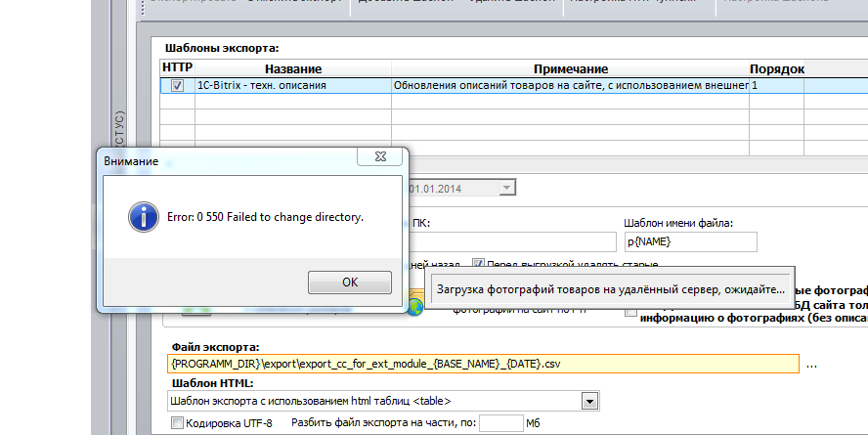Click the Название column header

click(x=293, y=69)
